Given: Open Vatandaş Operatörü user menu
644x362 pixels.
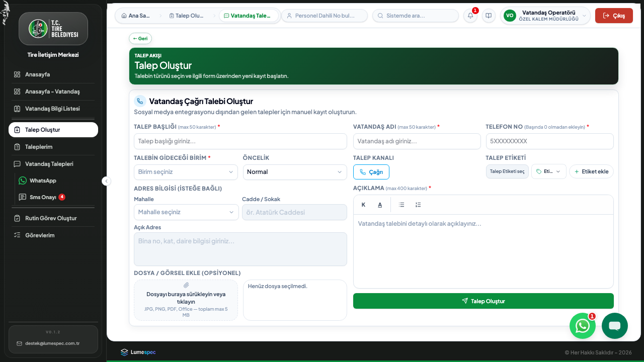Looking at the screenshot, I should [545, 16].
